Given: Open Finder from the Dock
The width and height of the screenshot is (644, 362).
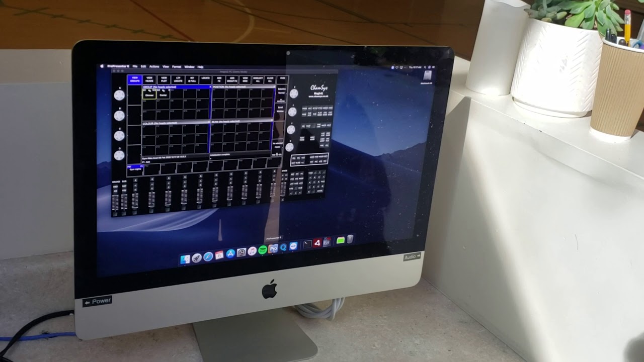Looking at the screenshot, I should tap(185, 259).
